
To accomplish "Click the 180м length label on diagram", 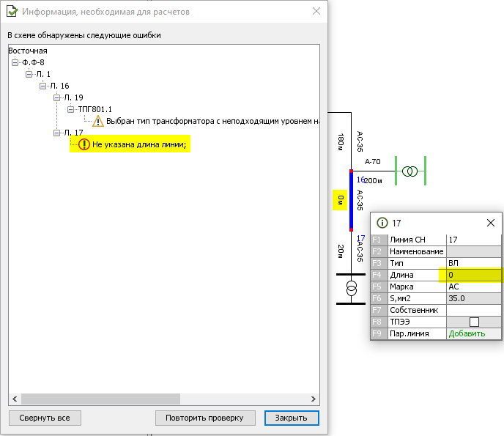I will click(341, 142).
